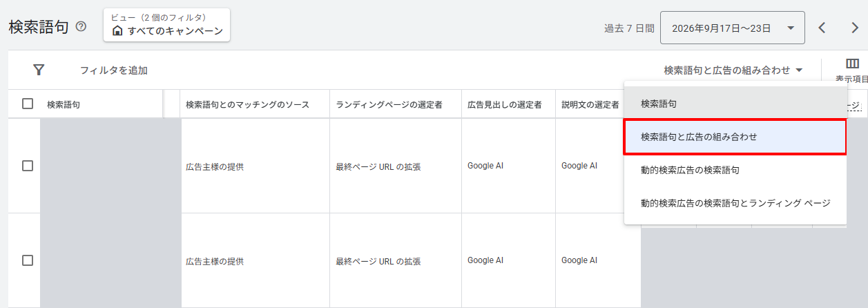Go to previous date range with left chevron

coord(822,28)
